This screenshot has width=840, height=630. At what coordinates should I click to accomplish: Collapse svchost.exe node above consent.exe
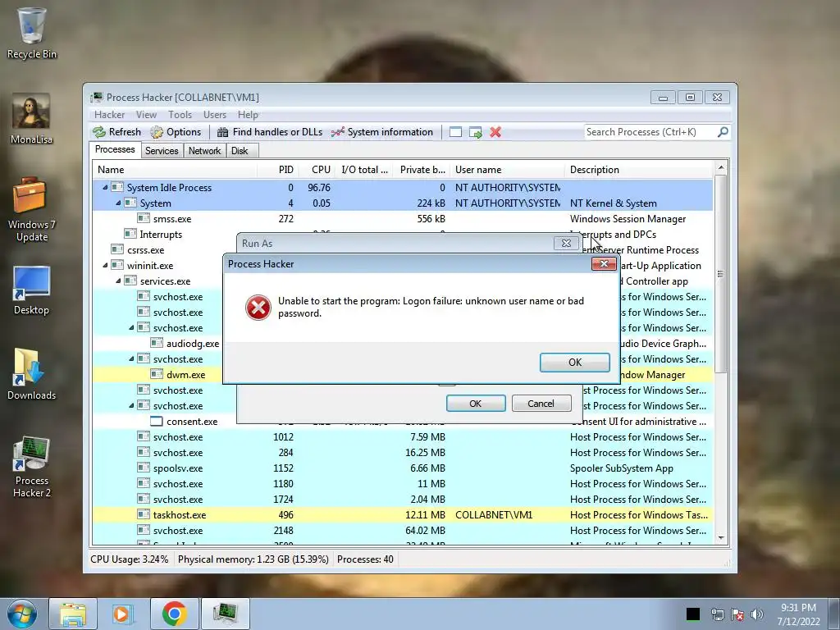coord(131,405)
